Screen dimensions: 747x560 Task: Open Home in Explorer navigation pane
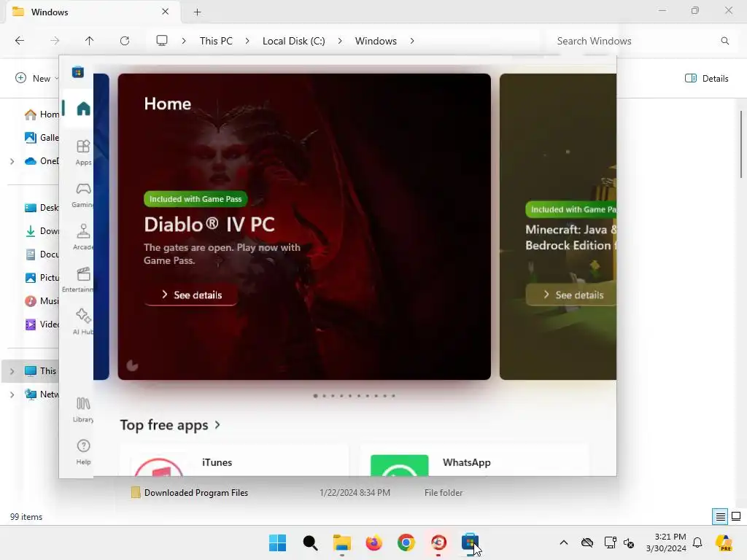(x=42, y=114)
